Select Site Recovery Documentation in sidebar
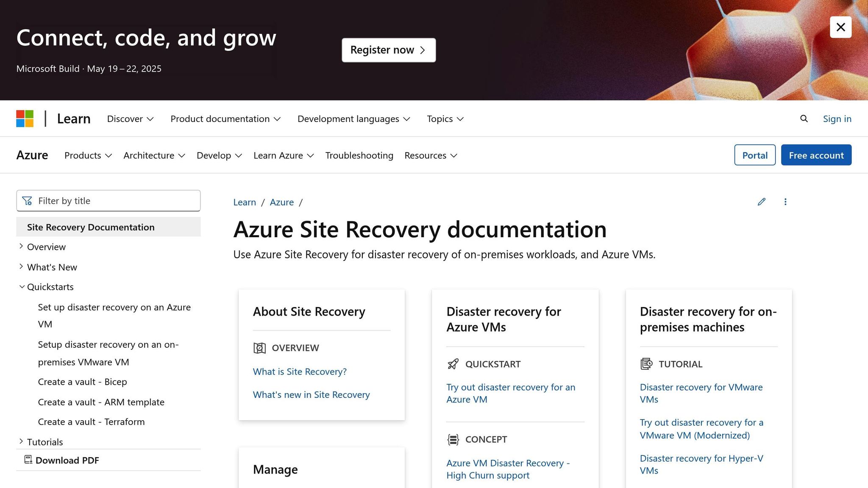The width and height of the screenshot is (868, 488). click(108, 227)
